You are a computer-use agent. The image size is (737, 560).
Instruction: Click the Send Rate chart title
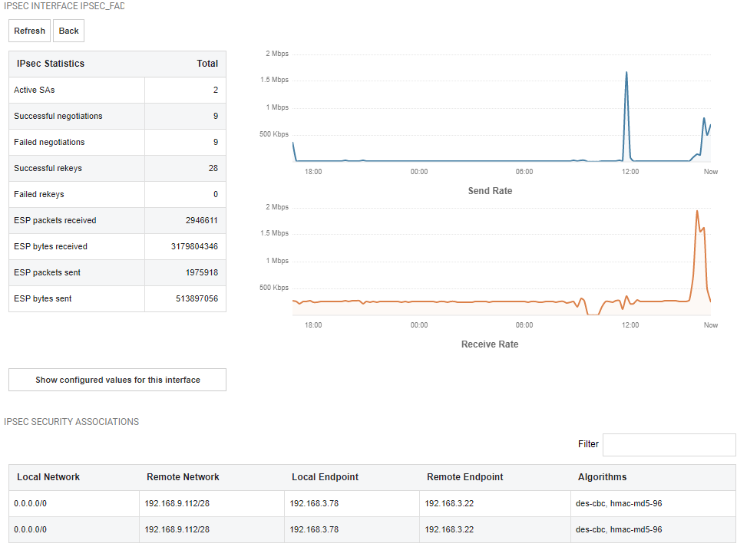click(491, 191)
